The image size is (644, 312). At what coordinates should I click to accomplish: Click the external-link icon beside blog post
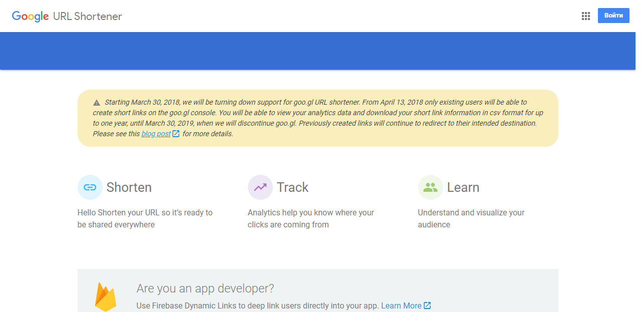pyautogui.click(x=176, y=134)
